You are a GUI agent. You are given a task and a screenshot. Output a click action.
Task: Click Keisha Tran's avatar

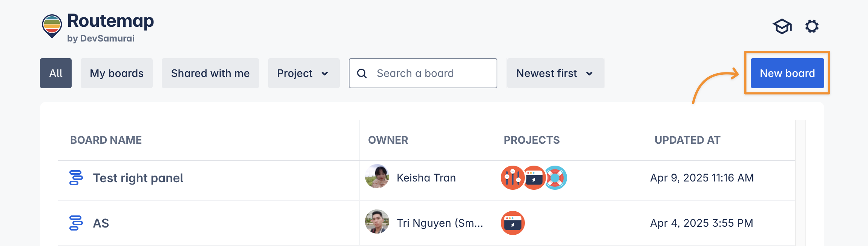[377, 177]
